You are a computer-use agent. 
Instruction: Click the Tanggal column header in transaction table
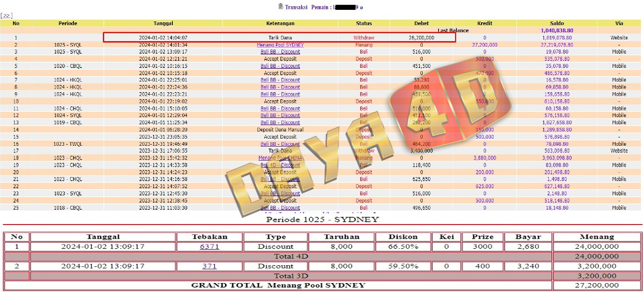(x=163, y=23)
